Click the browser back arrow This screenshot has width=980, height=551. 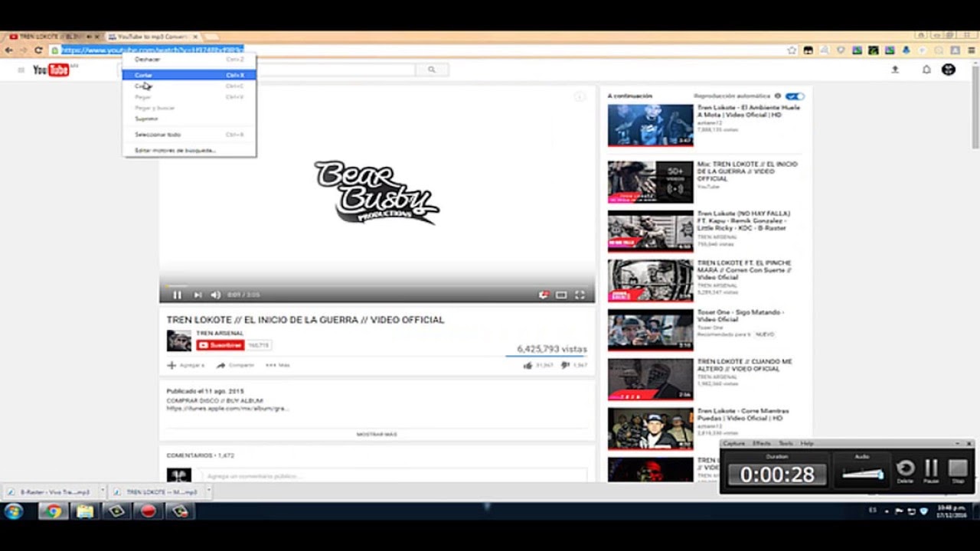click(8, 51)
